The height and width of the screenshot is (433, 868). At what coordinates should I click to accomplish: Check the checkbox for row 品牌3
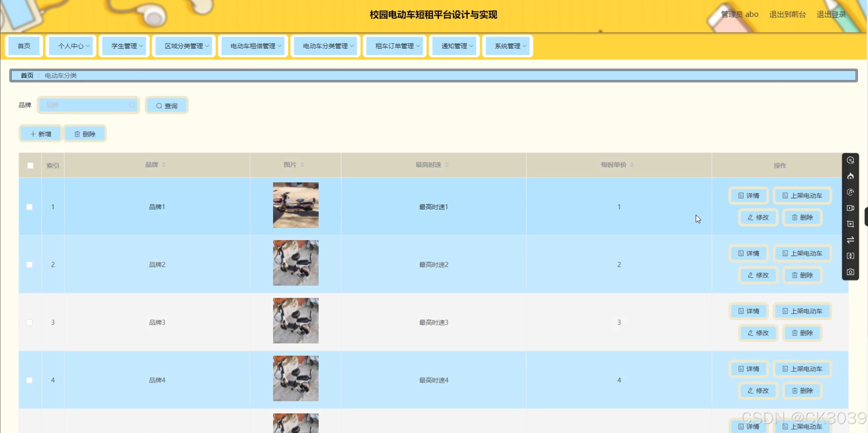30,322
